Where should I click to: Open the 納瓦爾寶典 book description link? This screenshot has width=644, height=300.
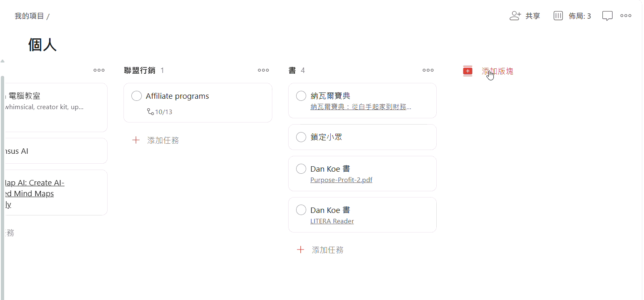pos(361,107)
